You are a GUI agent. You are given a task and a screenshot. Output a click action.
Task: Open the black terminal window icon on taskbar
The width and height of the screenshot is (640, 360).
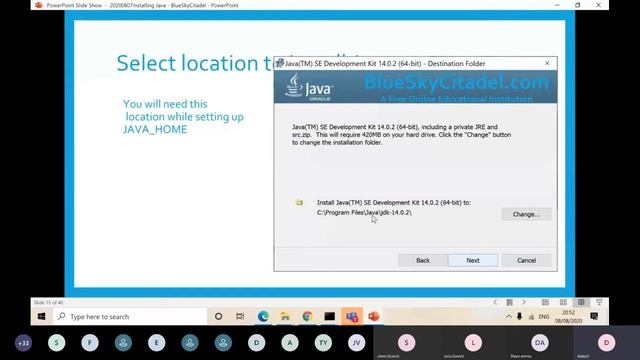pyautogui.click(x=329, y=316)
